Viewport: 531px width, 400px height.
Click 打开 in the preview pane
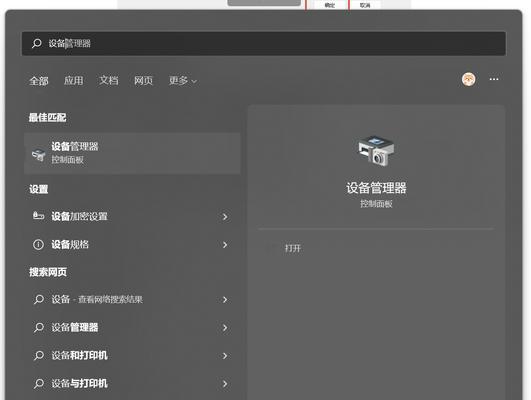[x=293, y=248]
